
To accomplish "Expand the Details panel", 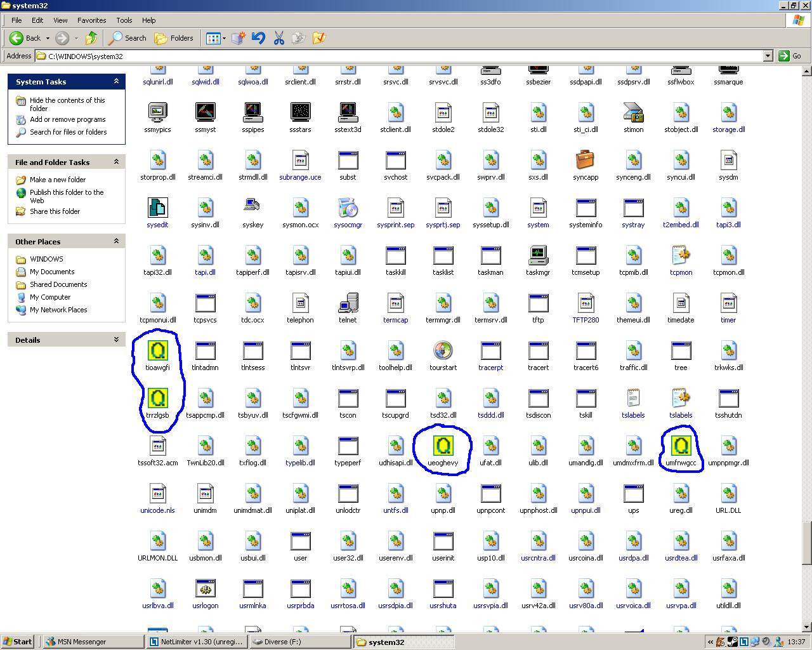I will (116, 340).
